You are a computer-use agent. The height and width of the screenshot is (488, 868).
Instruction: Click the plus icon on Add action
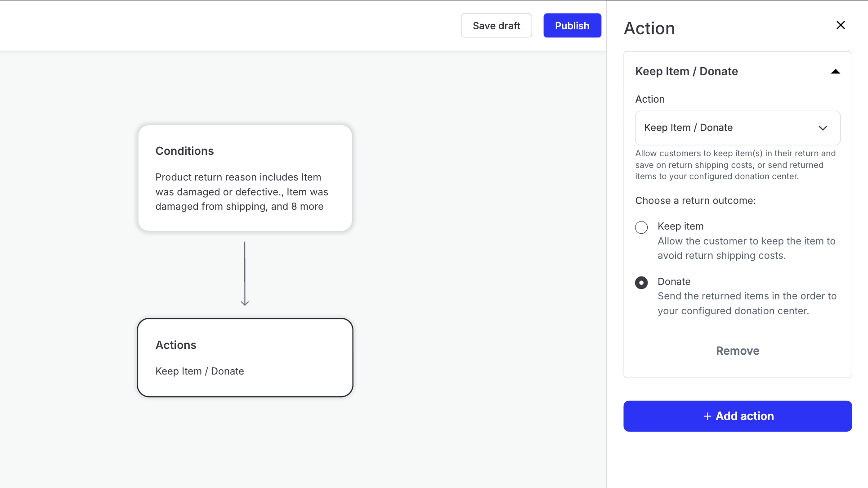click(x=707, y=416)
